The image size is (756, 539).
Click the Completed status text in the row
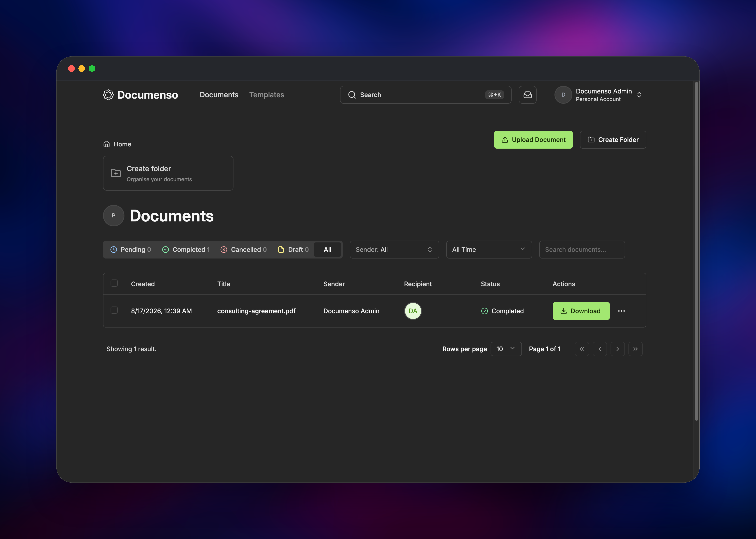(x=508, y=311)
